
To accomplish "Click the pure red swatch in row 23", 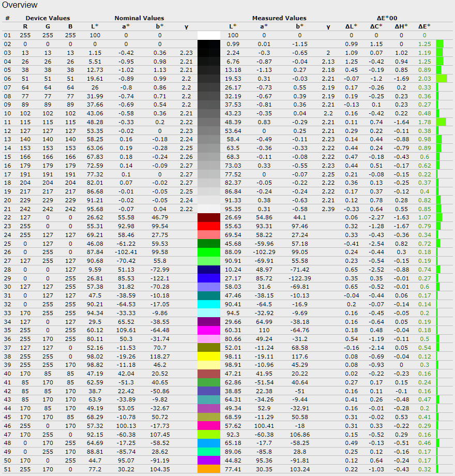I will [209, 226].
